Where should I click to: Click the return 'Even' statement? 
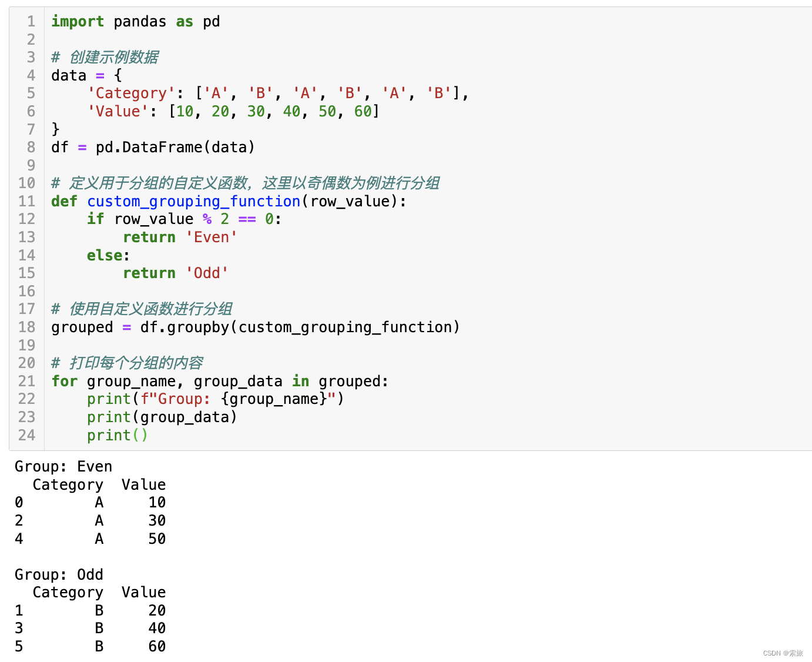click(180, 238)
